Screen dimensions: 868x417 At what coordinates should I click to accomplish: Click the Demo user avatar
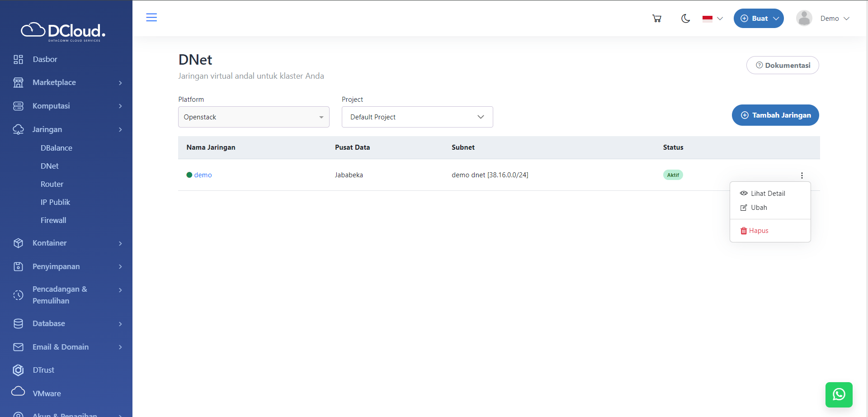pyautogui.click(x=804, y=19)
